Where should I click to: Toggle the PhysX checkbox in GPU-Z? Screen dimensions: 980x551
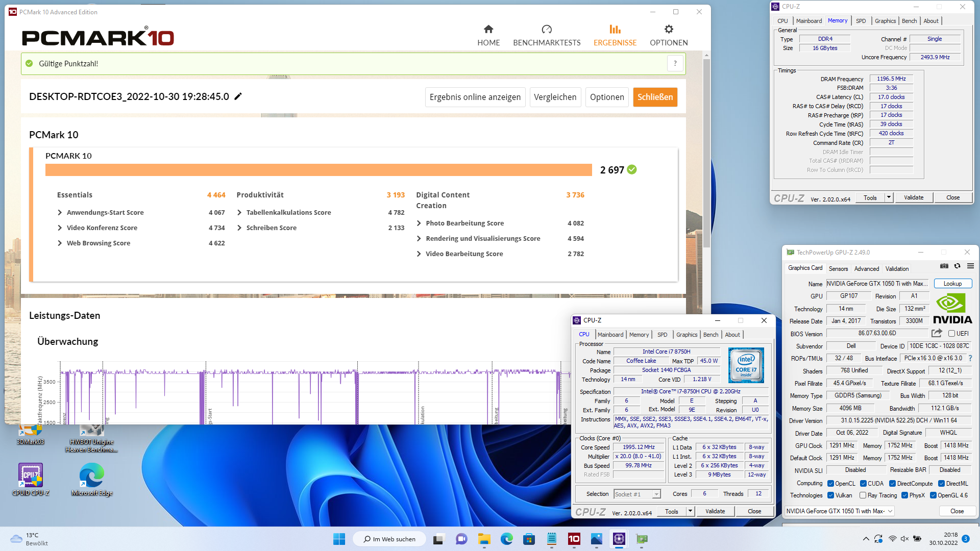tap(904, 495)
